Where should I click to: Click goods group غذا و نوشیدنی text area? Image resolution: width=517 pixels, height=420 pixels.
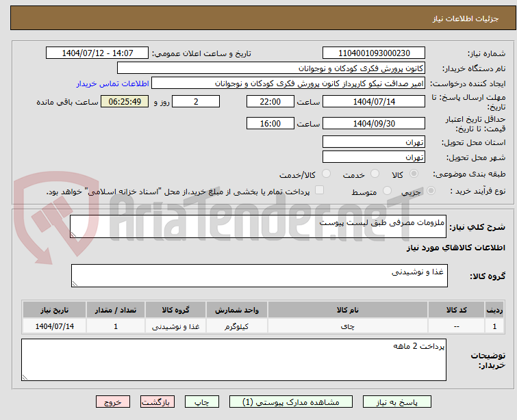pos(259,276)
